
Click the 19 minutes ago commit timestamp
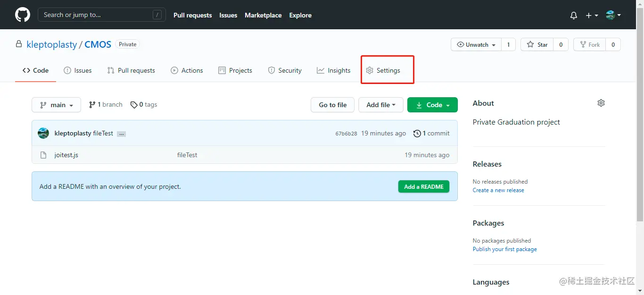(x=383, y=134)
